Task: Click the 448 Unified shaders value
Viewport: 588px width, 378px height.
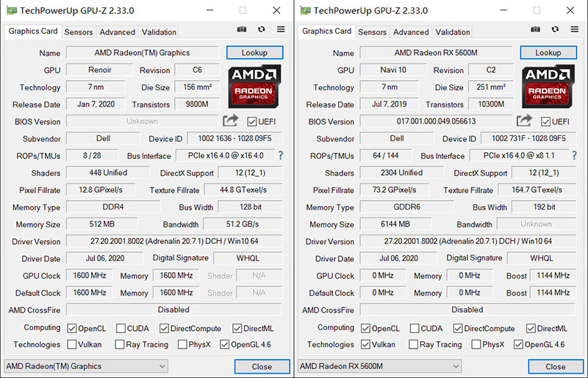Action: tap(108, 173)
